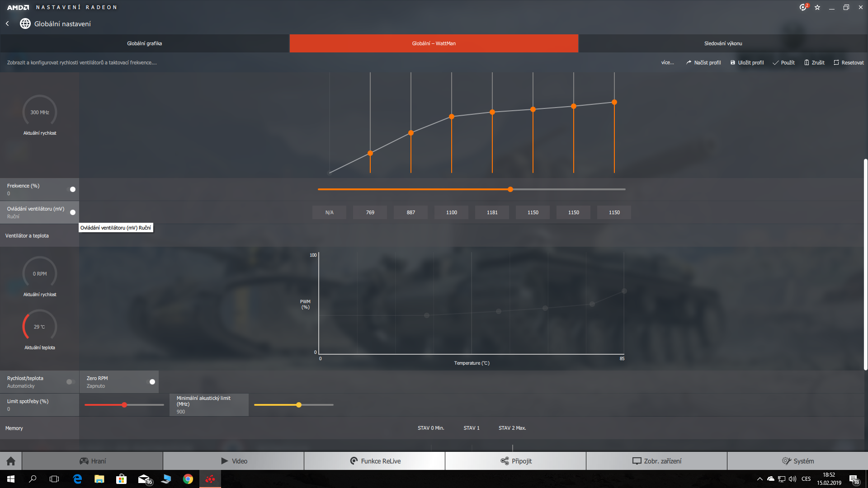Click Resetovat button

click(849, 62)
